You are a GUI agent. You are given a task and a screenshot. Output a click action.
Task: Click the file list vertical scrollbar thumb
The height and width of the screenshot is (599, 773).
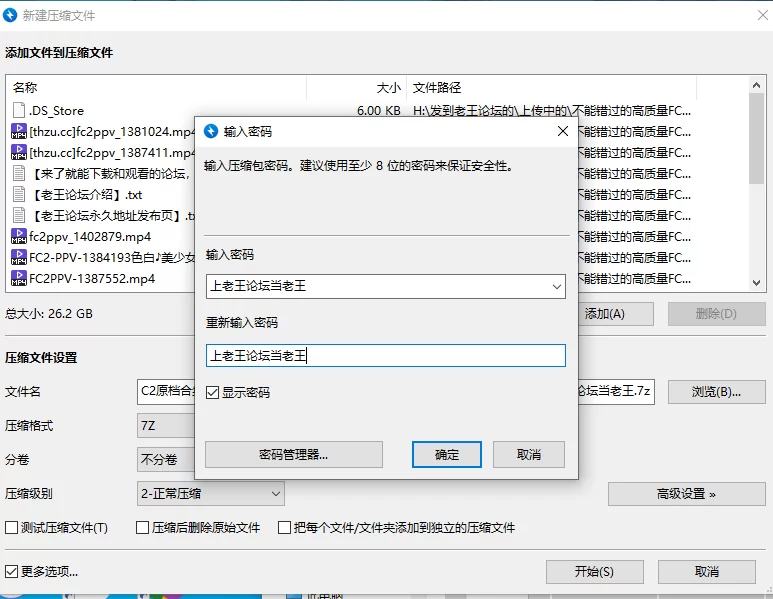[756, 138]
